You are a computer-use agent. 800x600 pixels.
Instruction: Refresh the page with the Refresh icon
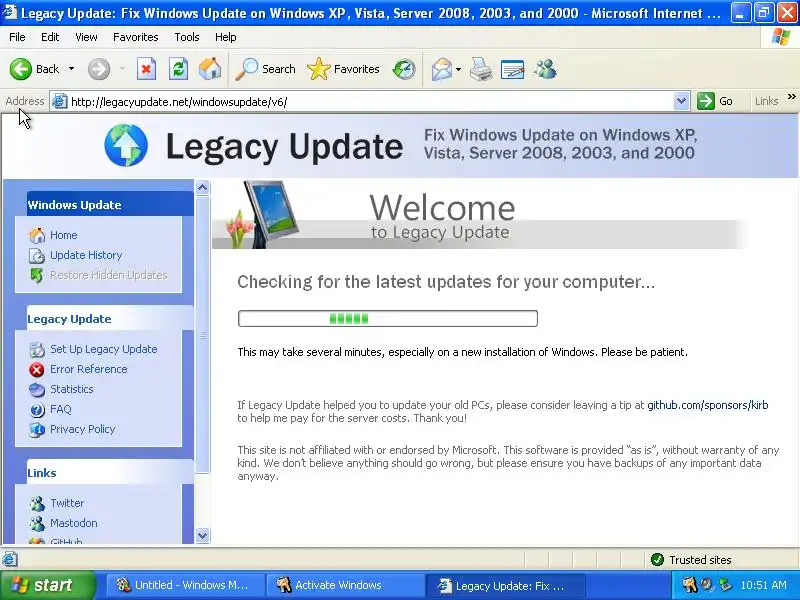[178, 69]
